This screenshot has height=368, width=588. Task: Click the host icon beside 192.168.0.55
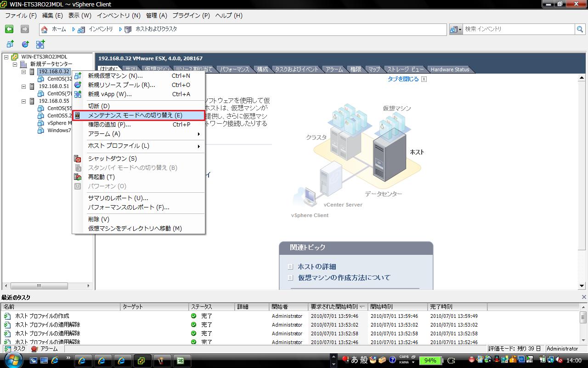(32, 101)
